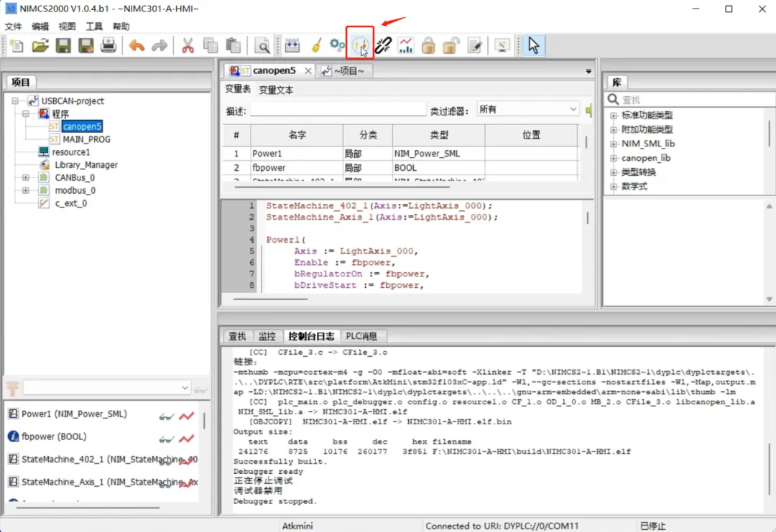
Task: Toggle debug glasses for Power1 variable
Action: click(166, 416)
